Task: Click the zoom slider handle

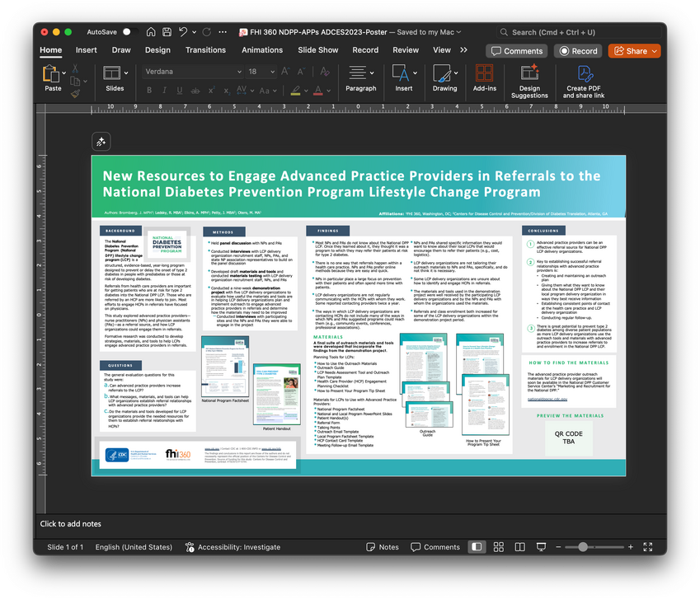Action: [583, 547]
